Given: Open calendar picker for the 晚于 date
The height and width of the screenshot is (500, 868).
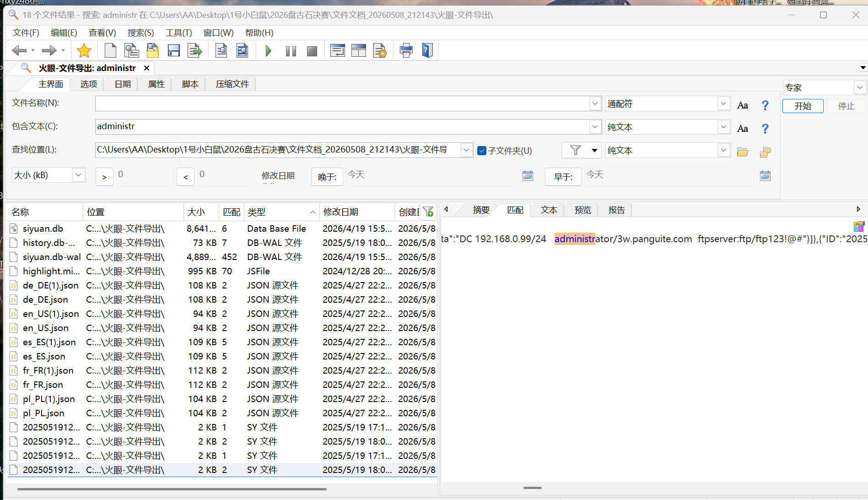Looking at the screenshot, I should pos(528,176).
